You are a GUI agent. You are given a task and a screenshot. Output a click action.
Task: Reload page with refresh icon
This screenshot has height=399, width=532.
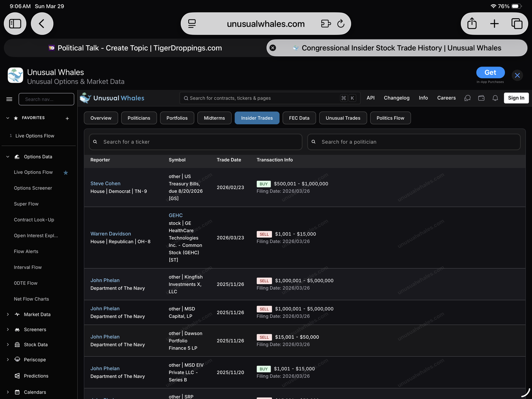tap(341, 24)
